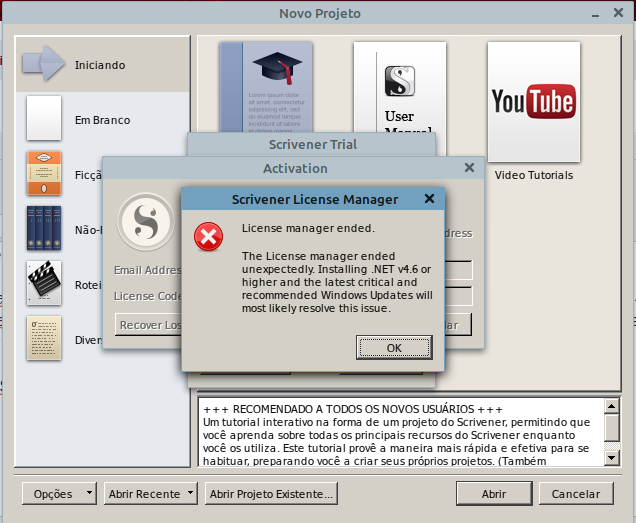The height and width of the screenshot is (523, 636).
Task: Minimize the Novo Projeto window
Action: 595,14
